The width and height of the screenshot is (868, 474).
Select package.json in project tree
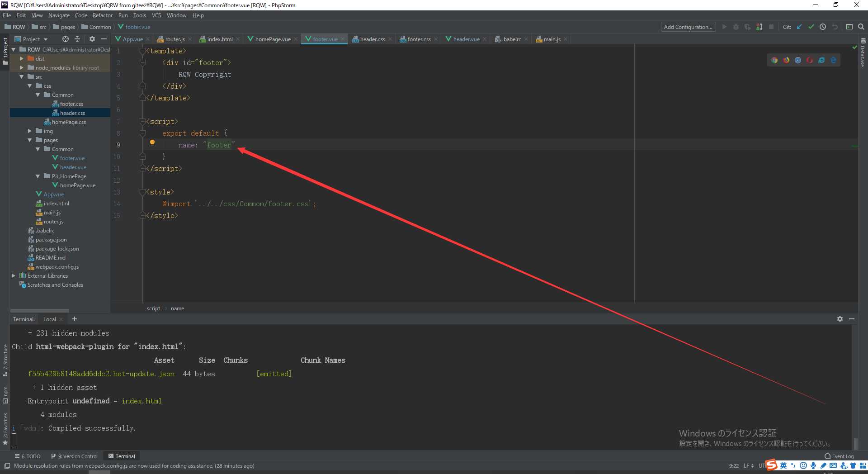51,240
